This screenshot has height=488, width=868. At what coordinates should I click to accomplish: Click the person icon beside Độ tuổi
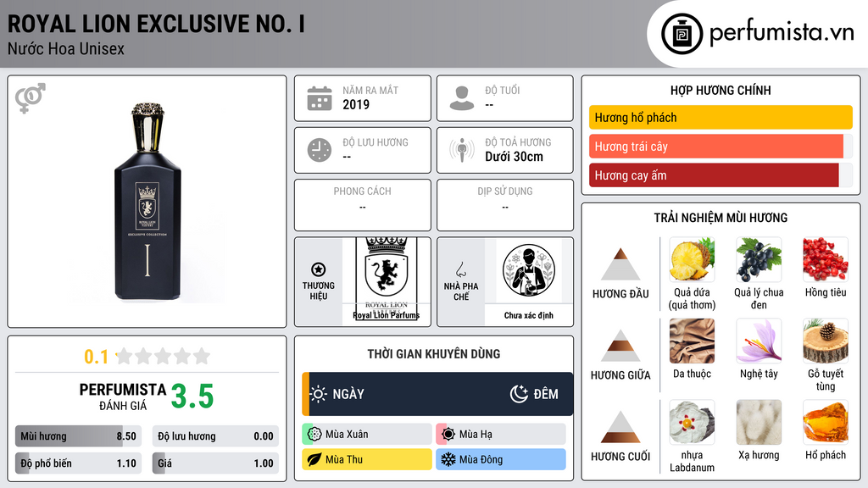point(462,98)
